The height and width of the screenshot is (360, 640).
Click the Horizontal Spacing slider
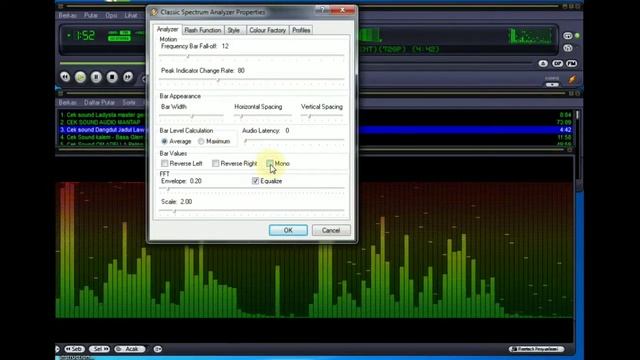[263, 116]
